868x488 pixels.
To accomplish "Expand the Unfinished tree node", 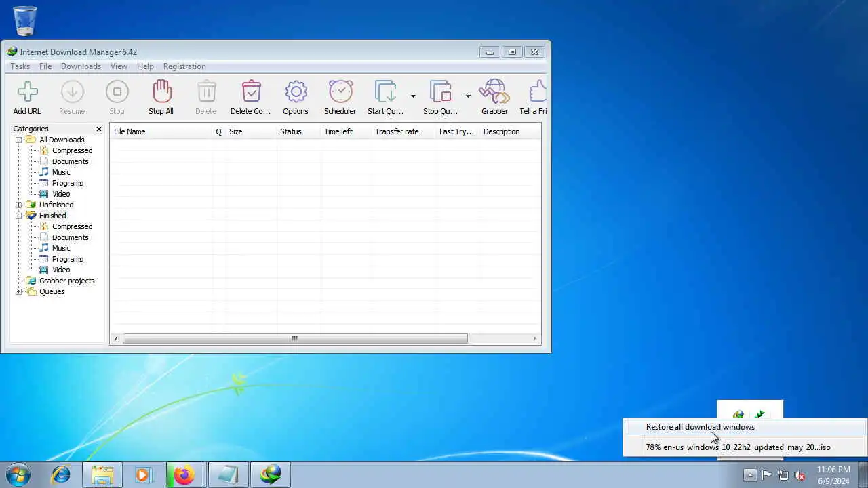I will (19, 205).
